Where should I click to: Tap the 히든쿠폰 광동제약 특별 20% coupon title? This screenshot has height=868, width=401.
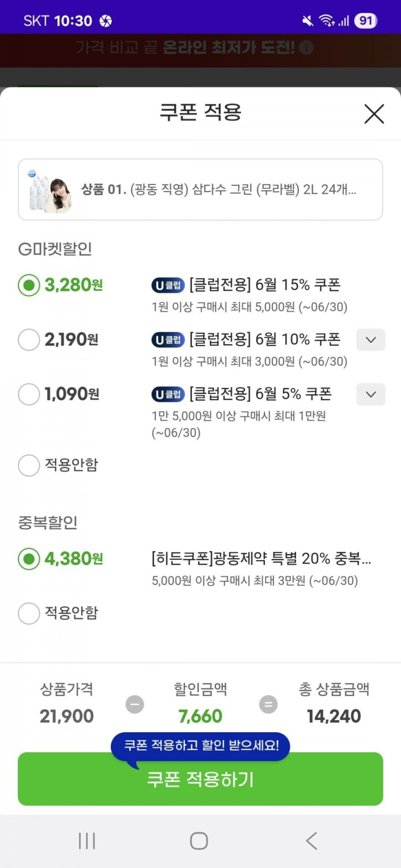(x=261, y=559)
